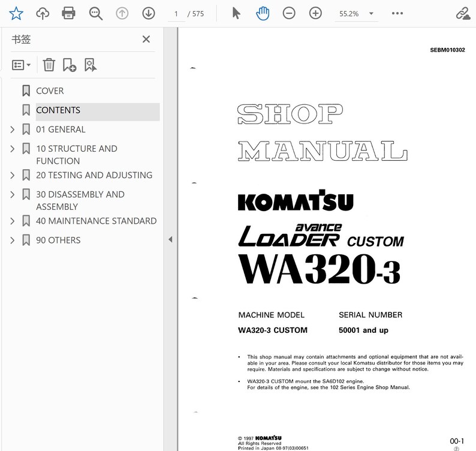Activate the hand pan tool

pos(263,13)
